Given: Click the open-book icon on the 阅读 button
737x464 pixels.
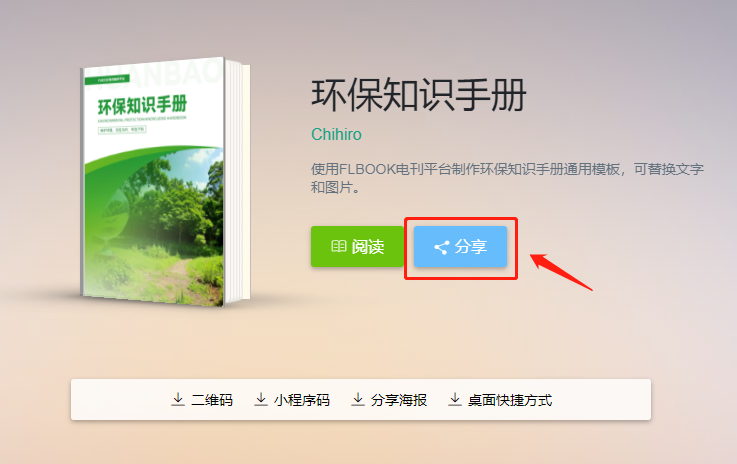Looking at the screenshot, I should click(x=338, y=246).
